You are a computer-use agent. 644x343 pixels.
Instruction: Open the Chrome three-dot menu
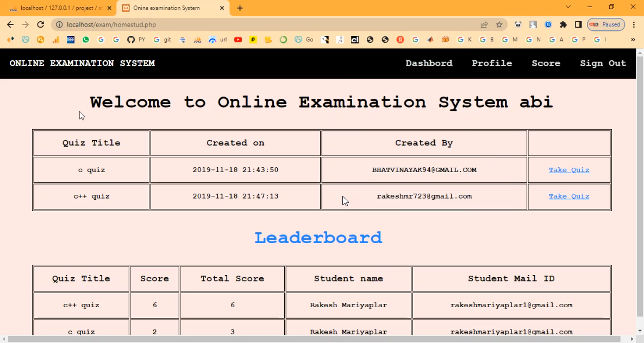click(634, 24)
